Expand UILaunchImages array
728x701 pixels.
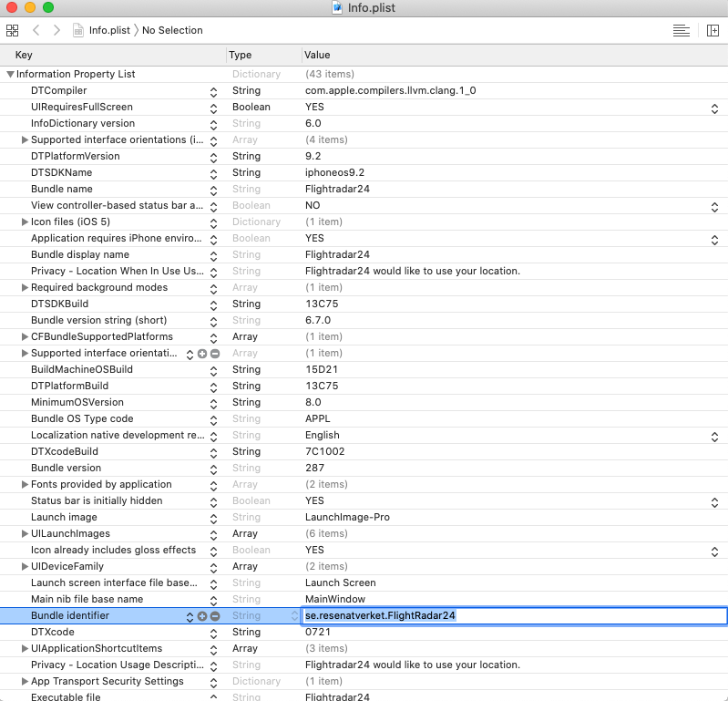[26, 534]
